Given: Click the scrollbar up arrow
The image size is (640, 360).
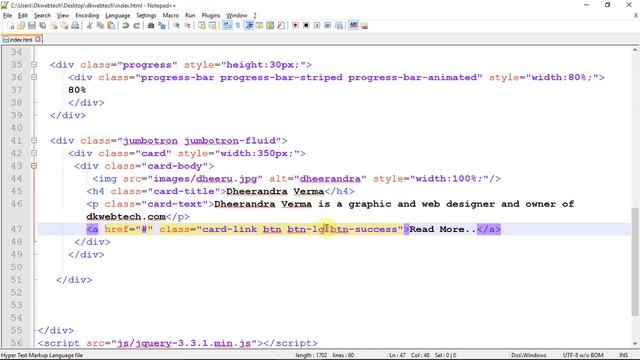Looking at the screenshot, I should pyautogui.click(x=635, y=51).
